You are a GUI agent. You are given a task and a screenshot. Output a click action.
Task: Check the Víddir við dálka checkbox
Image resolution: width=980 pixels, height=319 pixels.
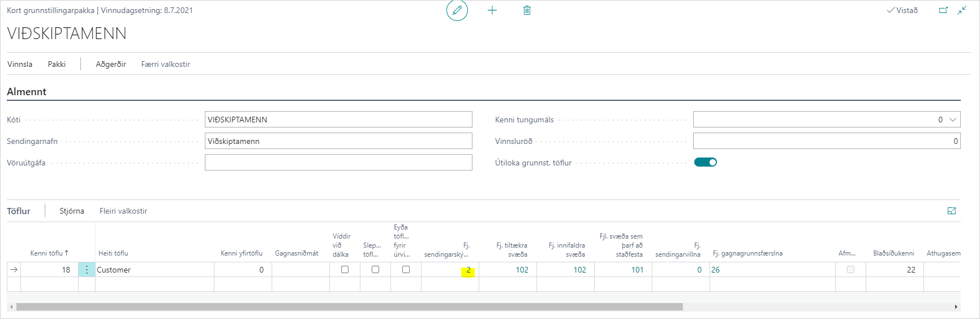(345, 270)
